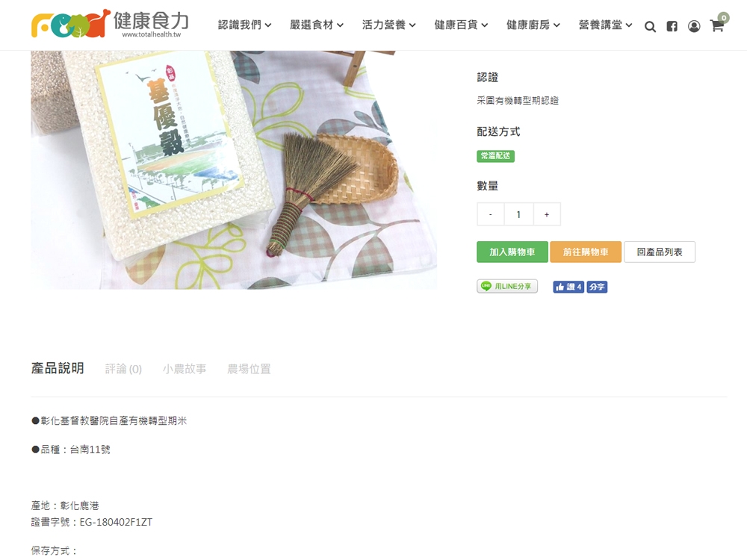Screen dimensions: 747x560
Task: Click the Facebook 分享 share button
Action: [x=597, y=287]
